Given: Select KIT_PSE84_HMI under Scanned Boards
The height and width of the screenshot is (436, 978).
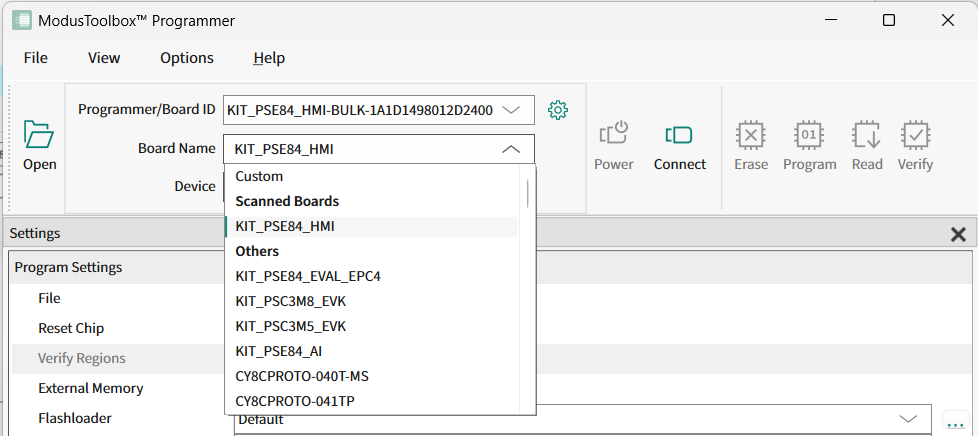Looking at the screenshot, I should pos(371,226).
